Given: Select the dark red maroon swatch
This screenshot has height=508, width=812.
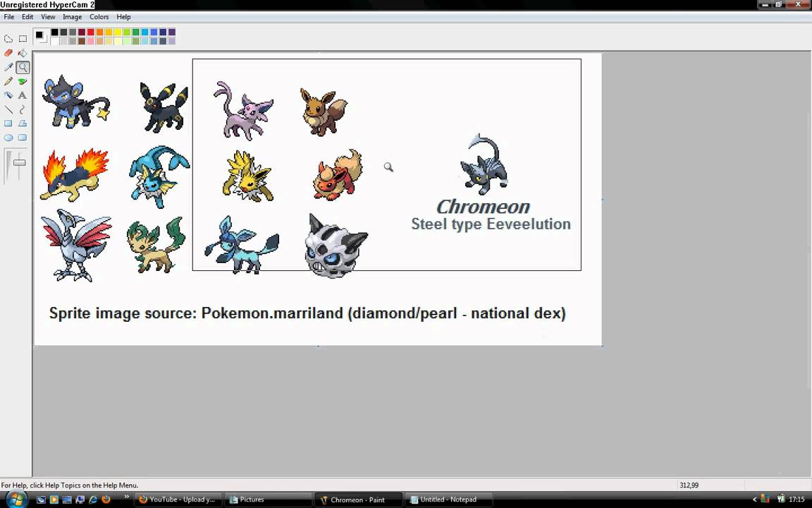Looking at the screenshot, I should 82,32.
